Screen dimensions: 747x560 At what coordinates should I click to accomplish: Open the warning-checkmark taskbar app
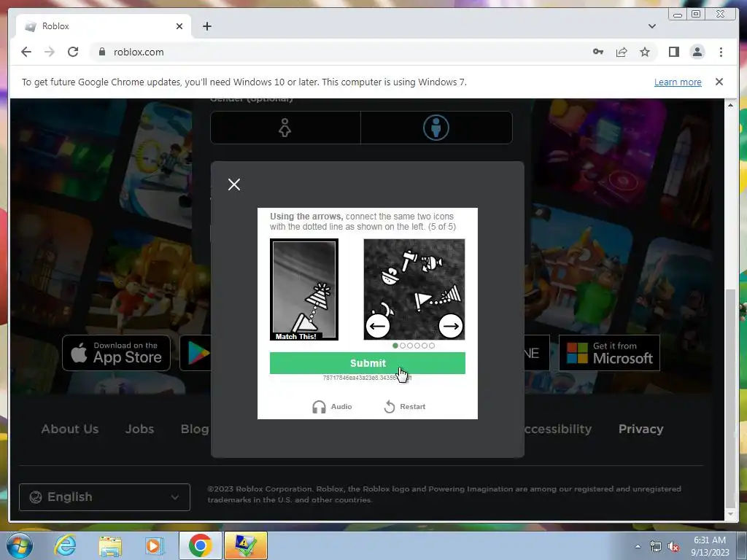[246, 545]
